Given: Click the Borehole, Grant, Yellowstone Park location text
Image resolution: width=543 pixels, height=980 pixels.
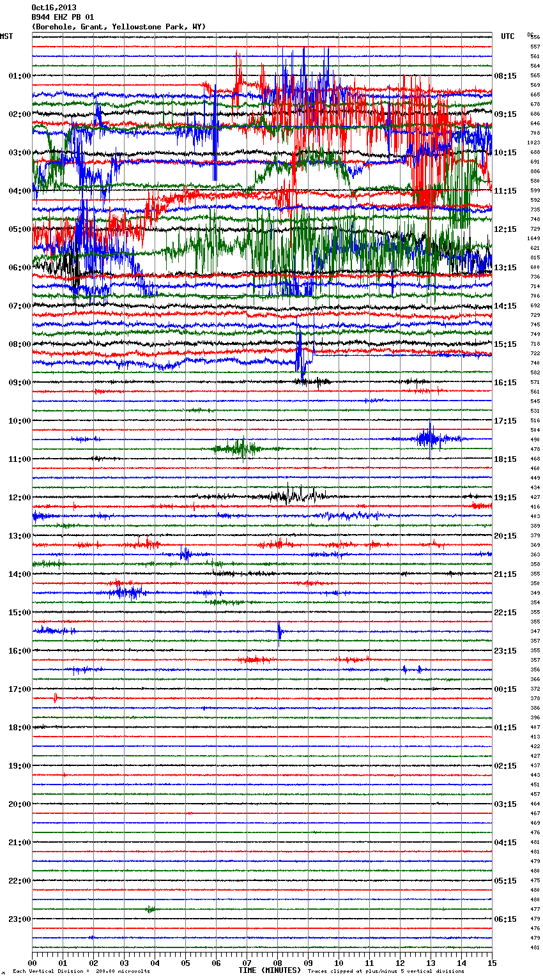Looking at the screenshot, I should 118,27.
